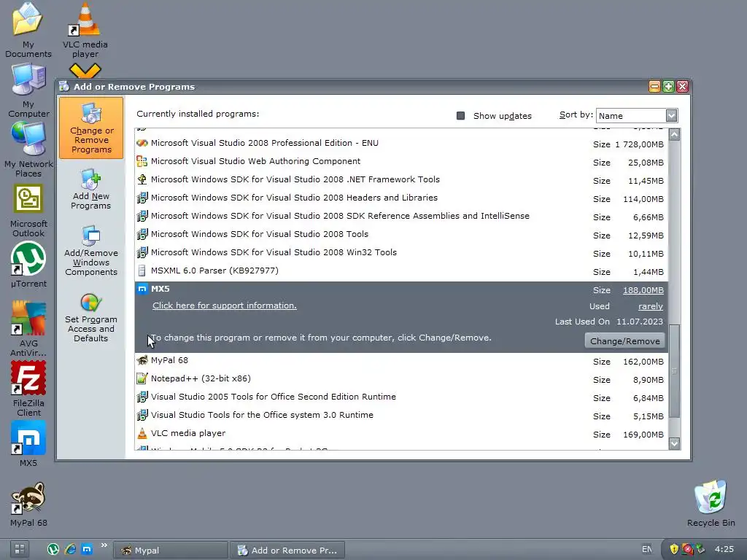The height and width of the screenshot is (560, 747).
Task: Click the program list scrollbar thumb
Action: [674, 371]
